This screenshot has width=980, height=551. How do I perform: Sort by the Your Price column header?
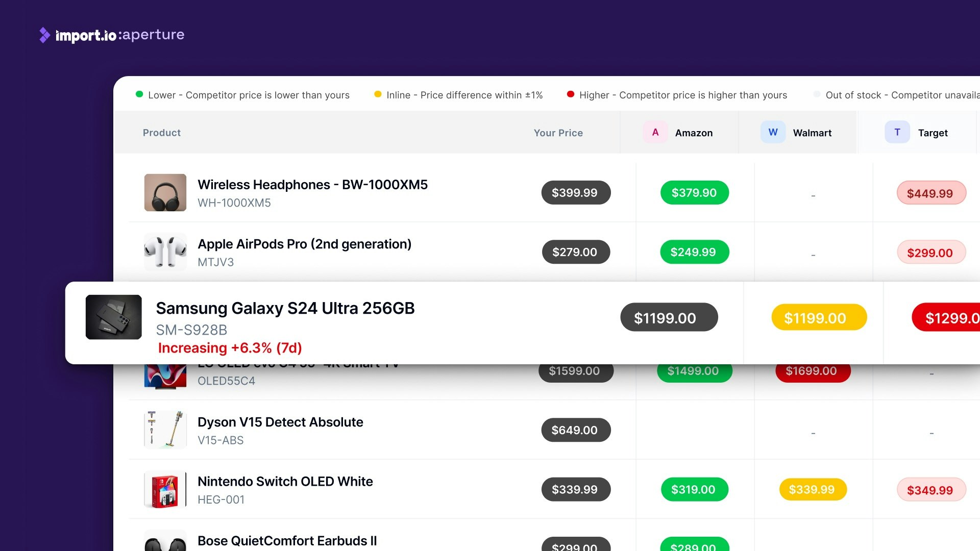pyautogui.click(x=558, y=132)
